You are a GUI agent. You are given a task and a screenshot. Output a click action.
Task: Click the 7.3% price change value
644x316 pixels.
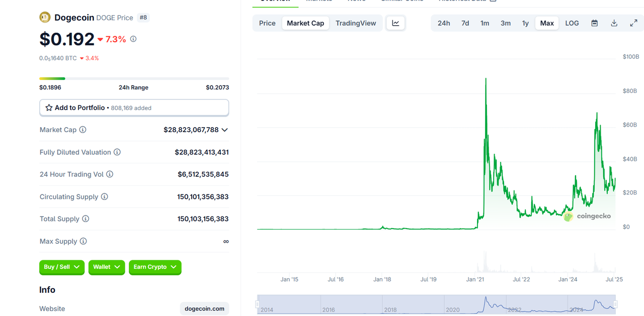tap(116, 39)
